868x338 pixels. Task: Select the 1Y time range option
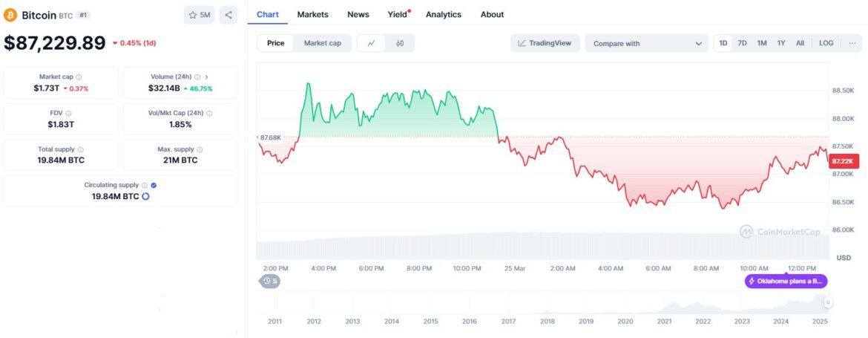pos(781,43)
